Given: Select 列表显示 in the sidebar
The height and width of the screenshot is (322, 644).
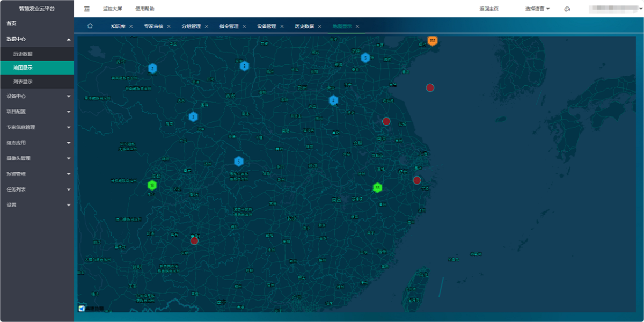Looking at the screenshot, I should pyautogui.click(x=23, y=82).
